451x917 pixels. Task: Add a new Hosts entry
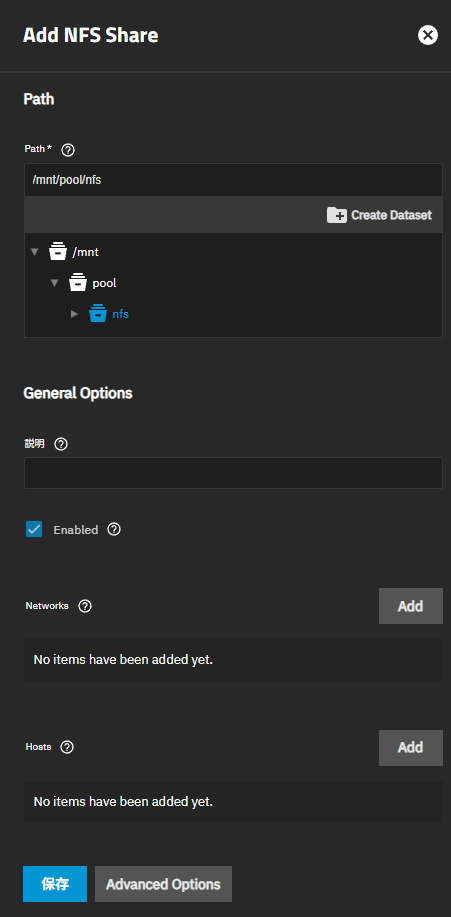[411, 747]
